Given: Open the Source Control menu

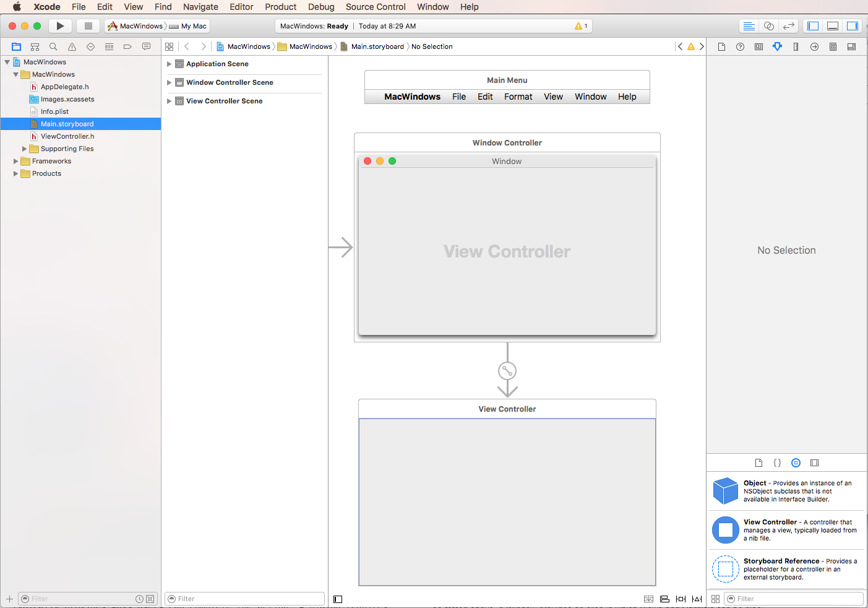Looking at the screenshot, I should [x=375, y=7].
